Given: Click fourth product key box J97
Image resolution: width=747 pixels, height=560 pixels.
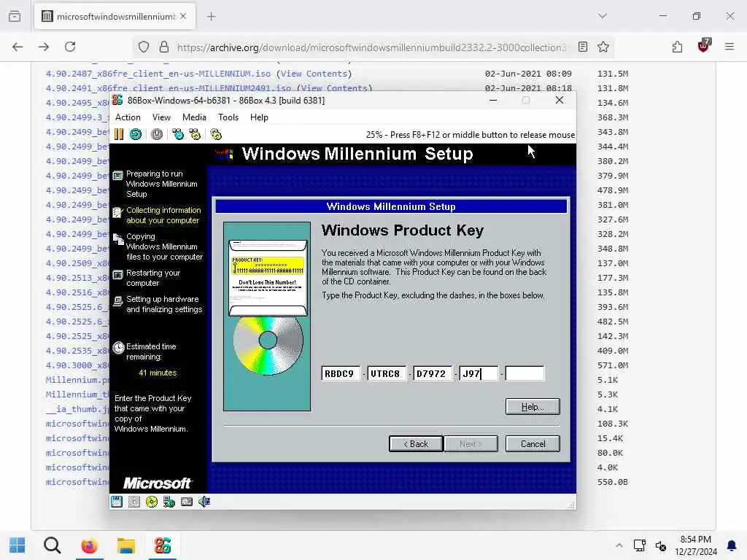Looking at the screenshot, I should pos(479,373).
